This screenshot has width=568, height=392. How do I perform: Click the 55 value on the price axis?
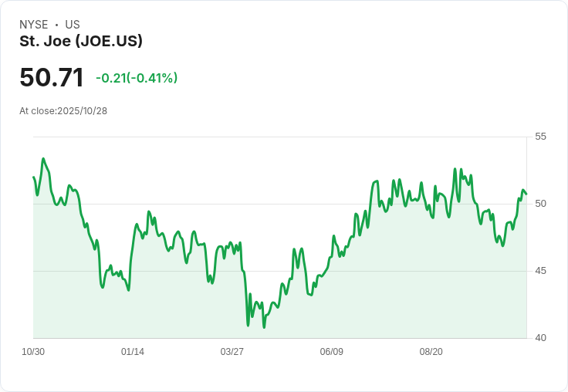[x=541, y=137]
